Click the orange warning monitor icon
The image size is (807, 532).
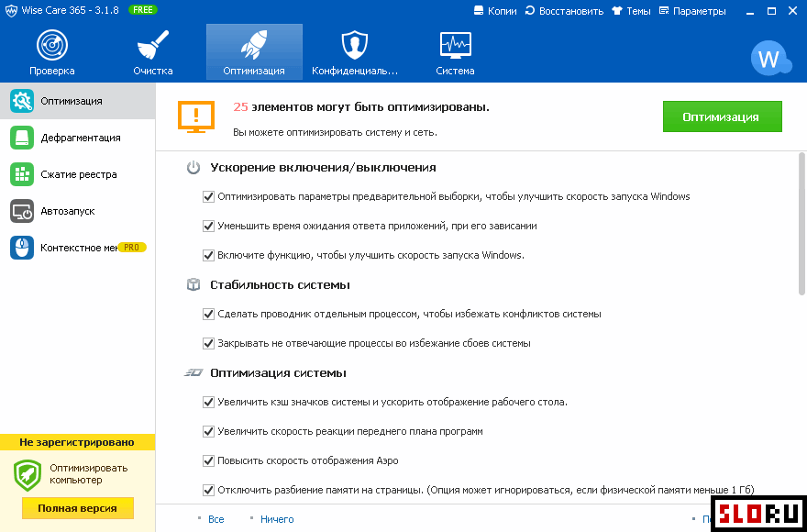196,116
